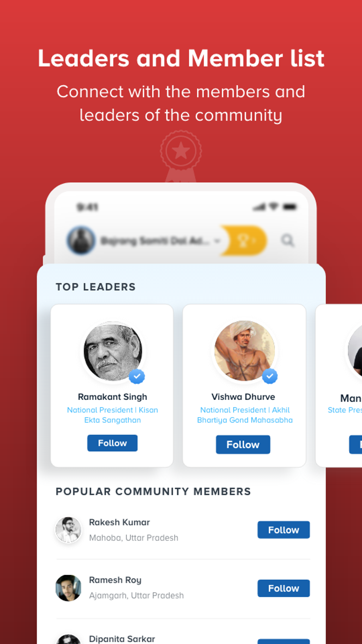Tap Vishwa Dhurve's verified checkmark badge

(x=270, y=376)
